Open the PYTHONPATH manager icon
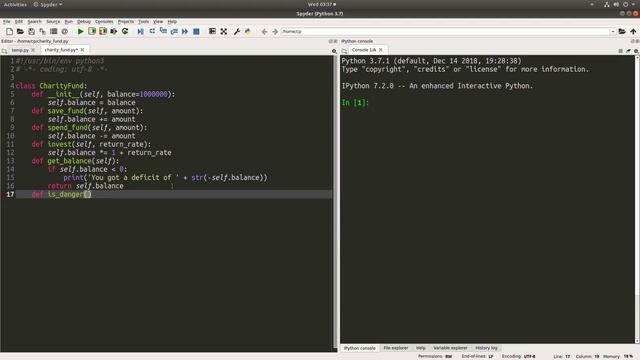The height and width of the screenshot is (360, 640). (x=247, y=31)
